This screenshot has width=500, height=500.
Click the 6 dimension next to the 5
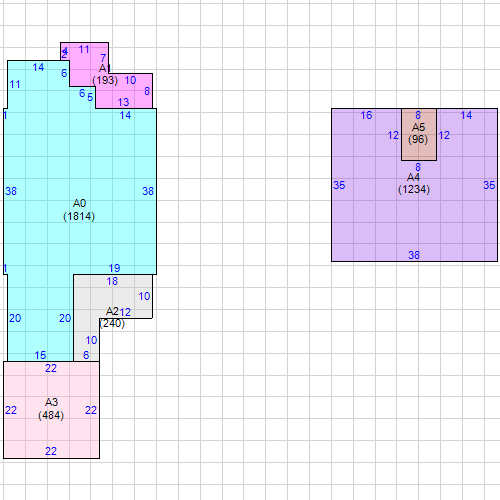click(x=82, y=93)
